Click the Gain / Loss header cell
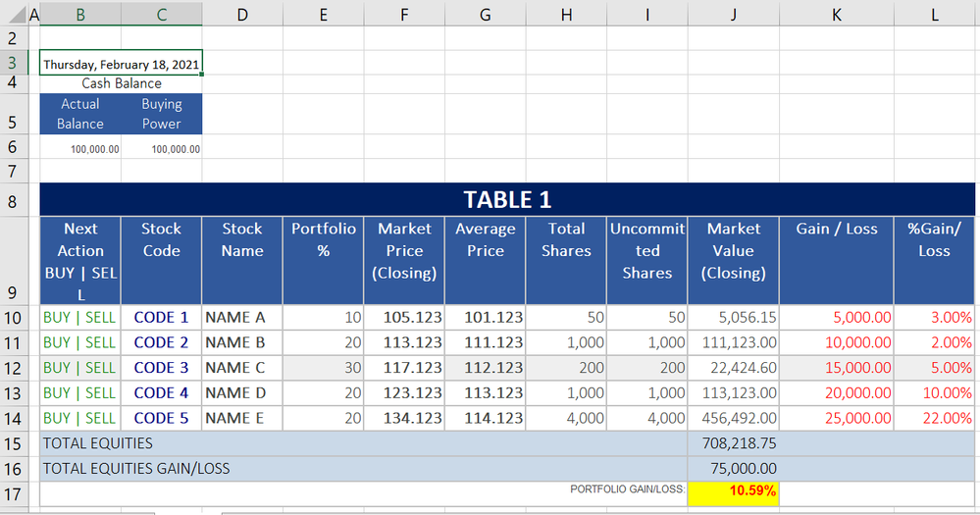 (837, 261)
